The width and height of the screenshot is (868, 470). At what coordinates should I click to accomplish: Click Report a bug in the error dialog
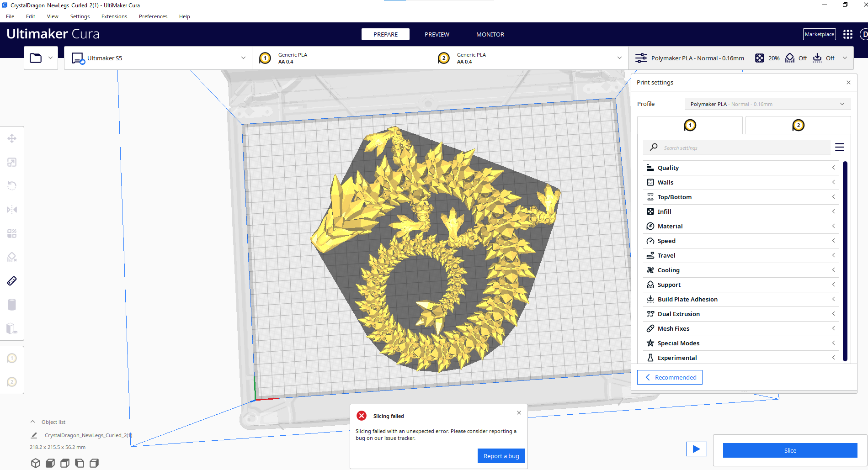(501, 455)
